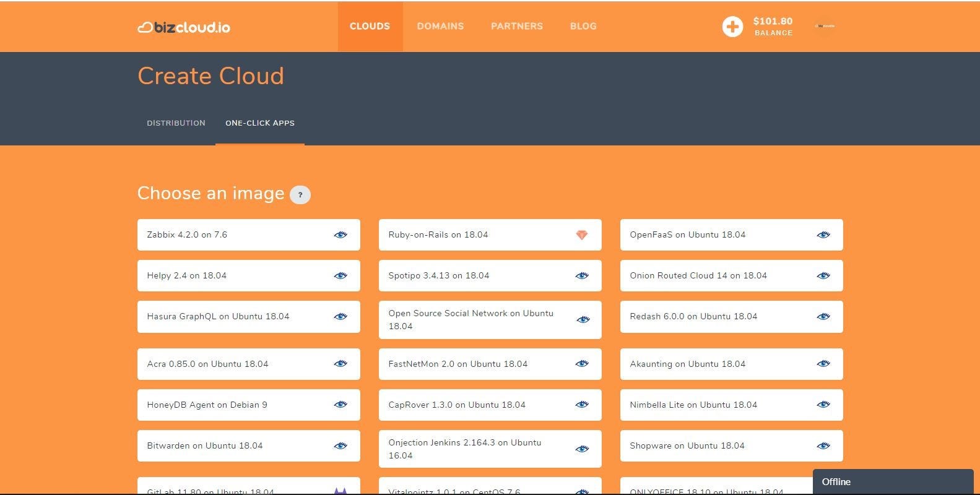Select Acra 0.85.0 on Ubuntu 18.04
Viewport: 980px width, 495px height.
pyautogui.click(x=249, y=364)
